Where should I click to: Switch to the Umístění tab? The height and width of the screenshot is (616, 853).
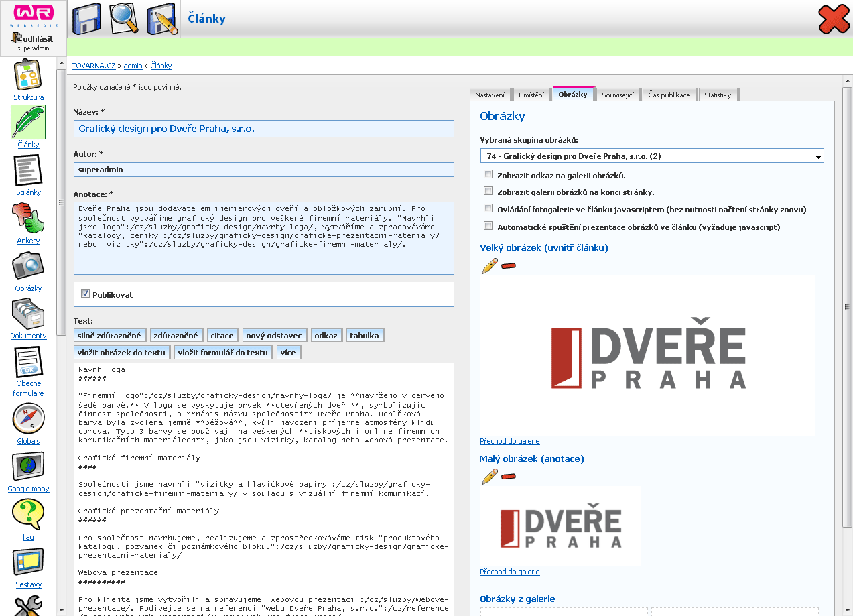tap(531, 95)
